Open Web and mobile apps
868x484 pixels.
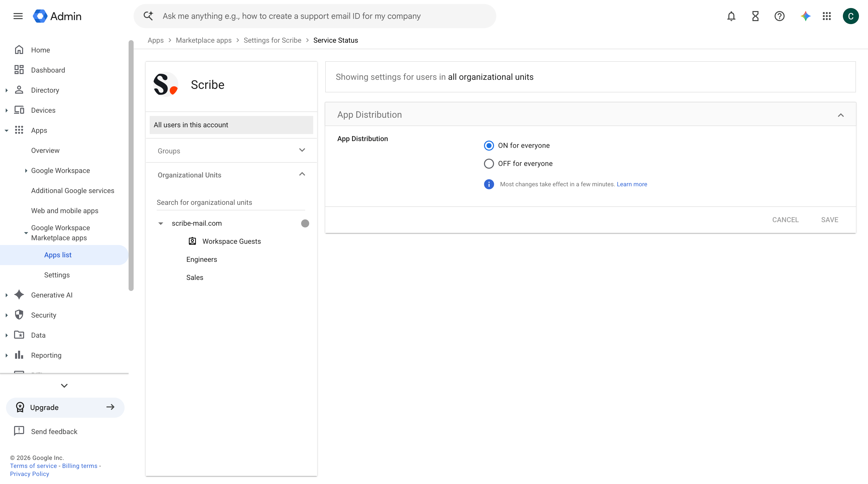pyautogui.click(x=65, y=211)
